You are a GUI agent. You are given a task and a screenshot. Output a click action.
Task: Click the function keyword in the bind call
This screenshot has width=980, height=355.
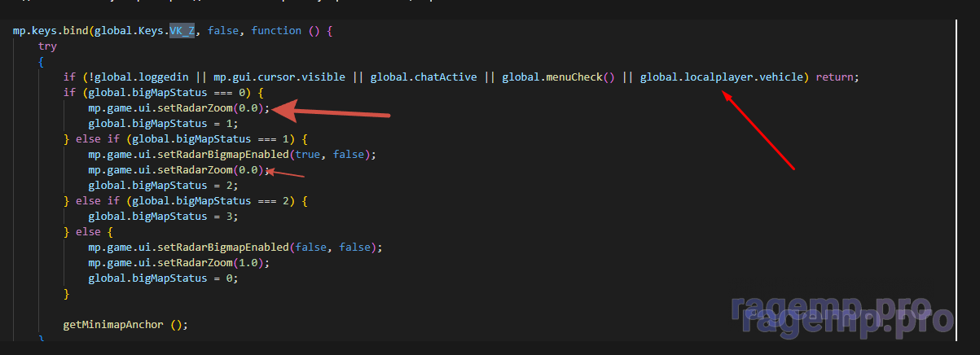pyautogui.click(x=276, y=30)
